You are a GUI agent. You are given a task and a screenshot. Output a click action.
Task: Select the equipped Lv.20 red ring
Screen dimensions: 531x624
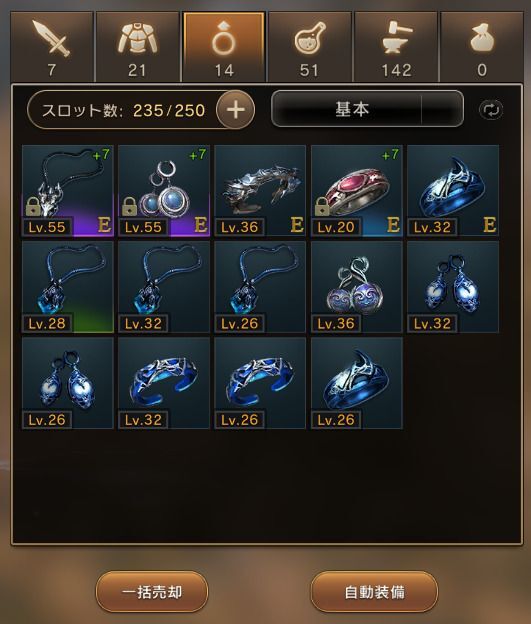(357, 191)
